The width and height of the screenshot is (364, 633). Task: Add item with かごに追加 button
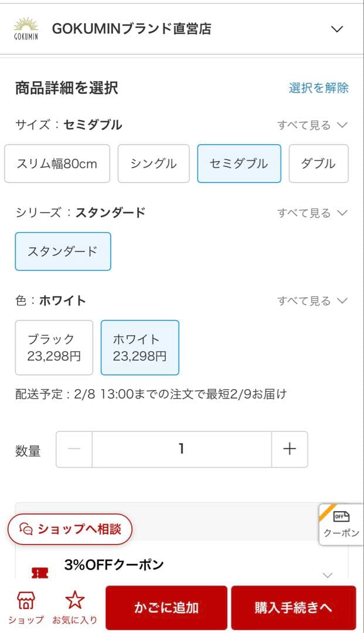[166, 608]
